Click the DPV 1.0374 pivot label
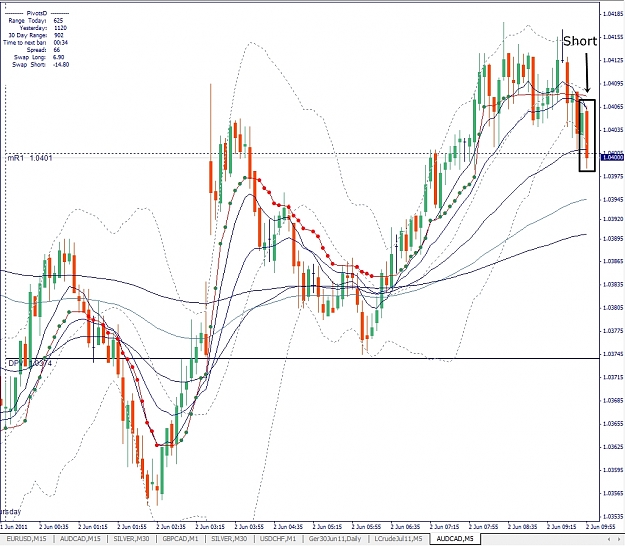This screenshot has width=625, height=546. click(30, 363)
